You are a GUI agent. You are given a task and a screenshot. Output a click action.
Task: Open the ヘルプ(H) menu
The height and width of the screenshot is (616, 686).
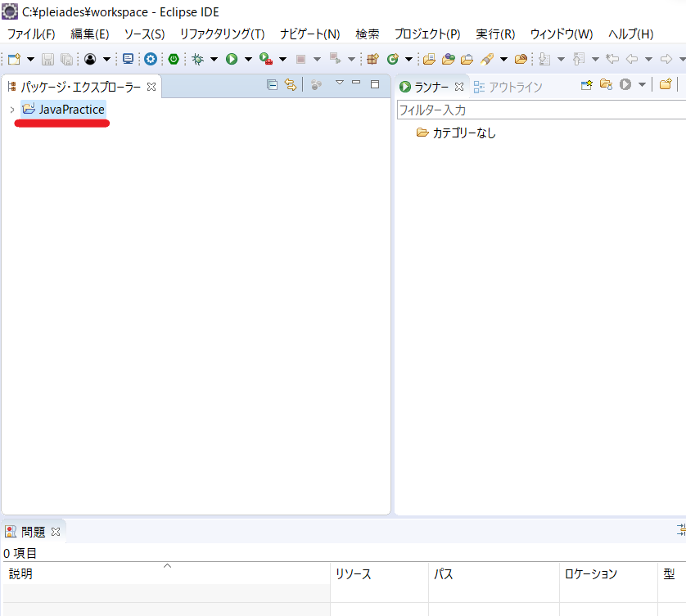[x=630, y=34]
